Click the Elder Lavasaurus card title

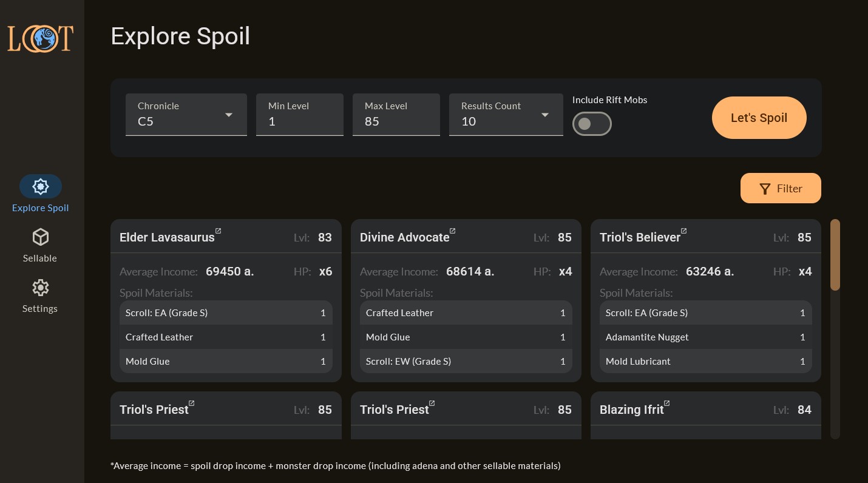pyautogui.click(x=167, y=237)
